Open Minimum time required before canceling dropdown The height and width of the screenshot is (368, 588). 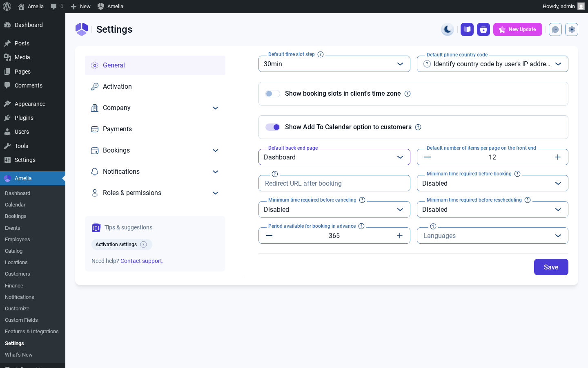tap(334, 209)
